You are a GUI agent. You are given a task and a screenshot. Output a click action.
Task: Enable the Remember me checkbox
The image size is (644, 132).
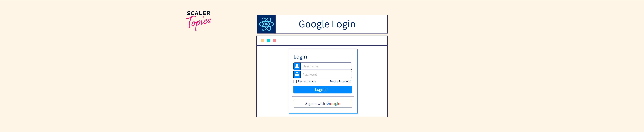click(x=295, y=81)
